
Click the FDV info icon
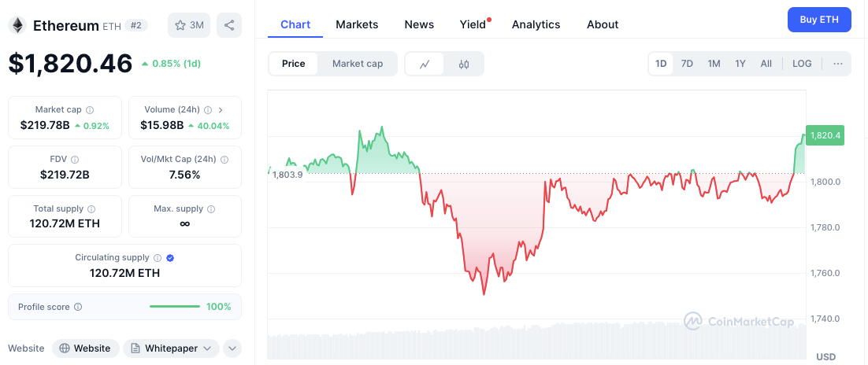(75, 159)
